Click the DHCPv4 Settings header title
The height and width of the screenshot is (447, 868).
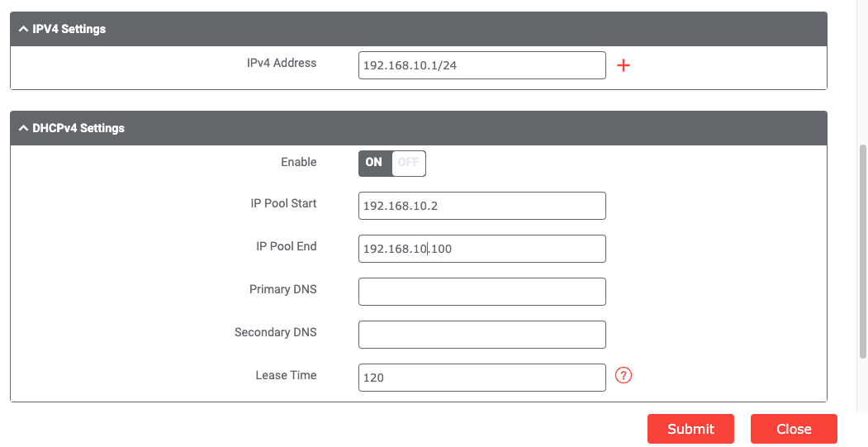pyautogui.click(x=78, y=128)
